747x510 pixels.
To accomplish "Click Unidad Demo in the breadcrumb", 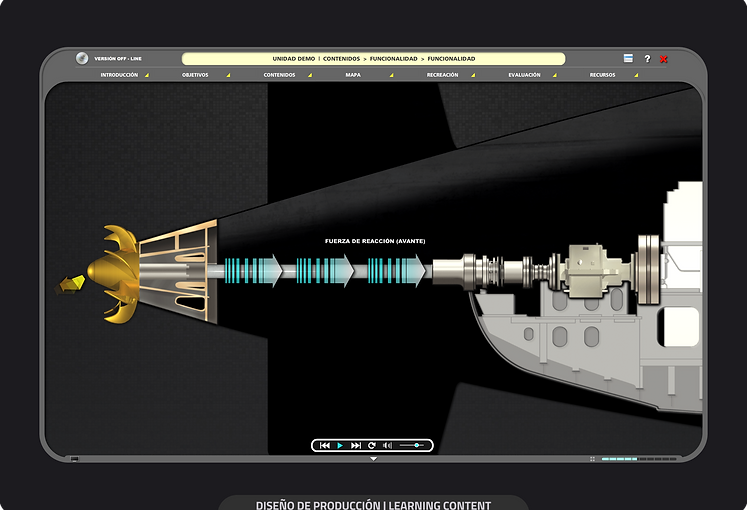I will point(293,59).
